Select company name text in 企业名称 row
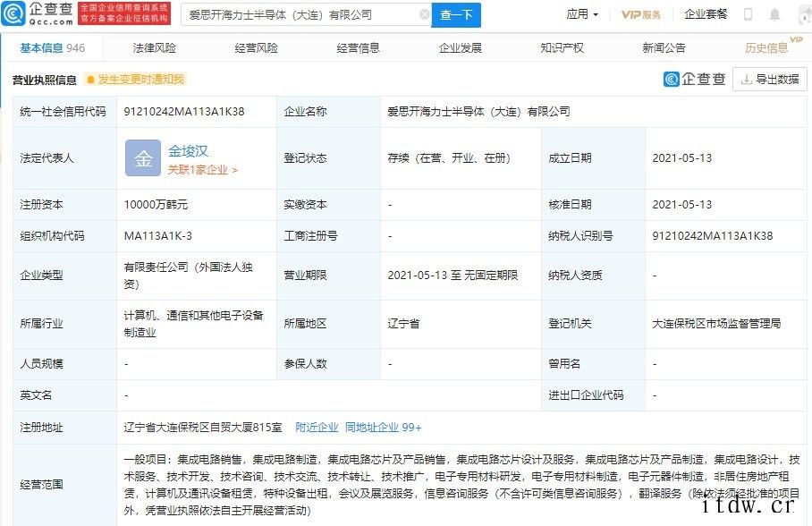This screenshot has width=812, height=526. (478, 112)
